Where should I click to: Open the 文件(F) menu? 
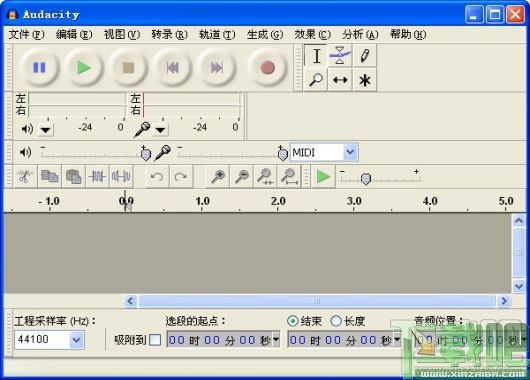click(x=26, y=34)
